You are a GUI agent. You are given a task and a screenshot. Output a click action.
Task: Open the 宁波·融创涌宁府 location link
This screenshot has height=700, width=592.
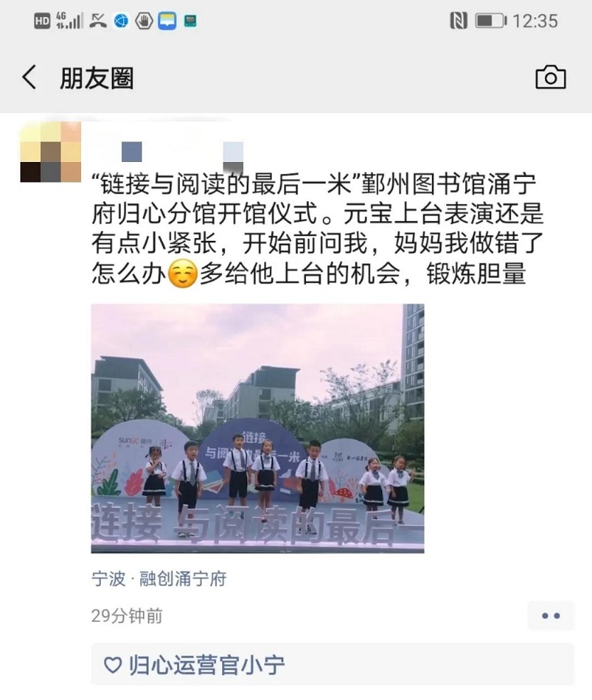click(159, 579)
